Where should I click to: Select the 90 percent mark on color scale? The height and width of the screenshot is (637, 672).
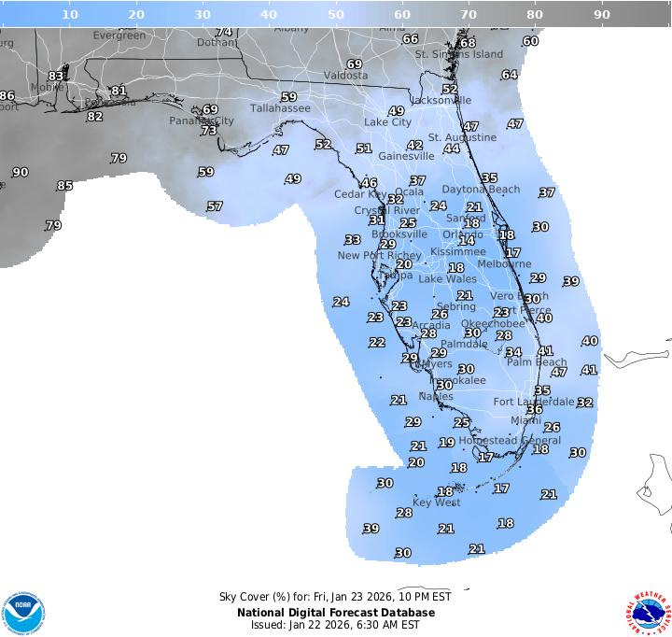[602, 14]
